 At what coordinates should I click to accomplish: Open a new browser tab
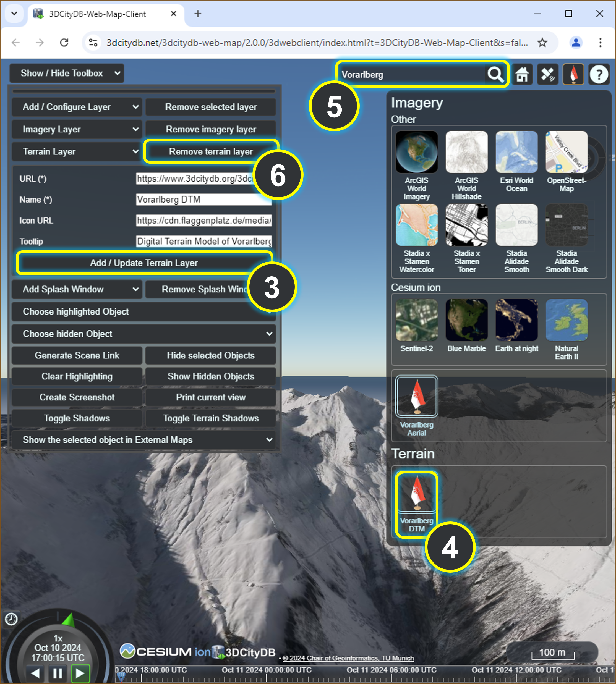[198, 14]
